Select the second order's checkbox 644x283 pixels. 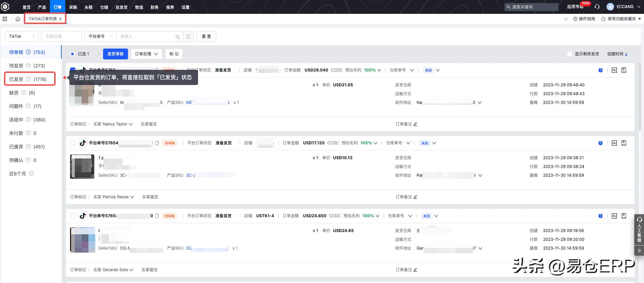coord(73,143)
